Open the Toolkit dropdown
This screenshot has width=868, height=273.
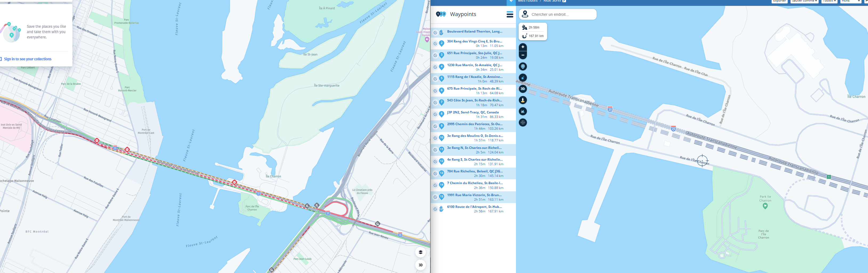point(829,1)
